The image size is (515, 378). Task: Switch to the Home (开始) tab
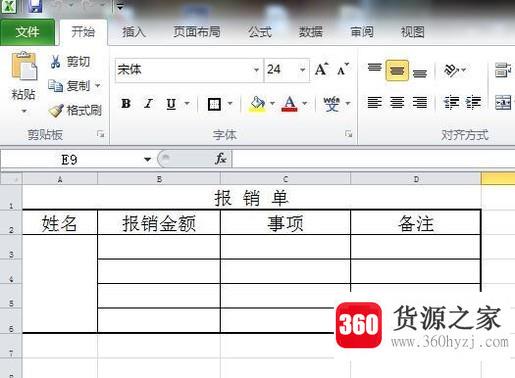[83, 32]
